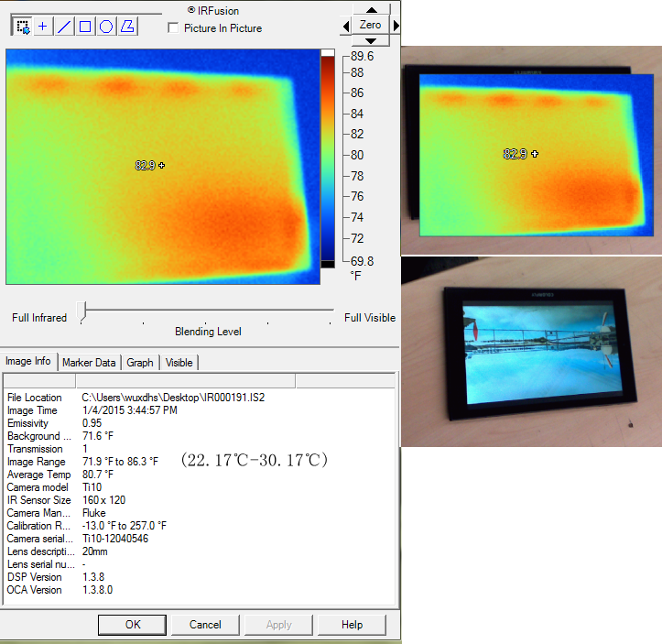Select the IRFusion radio option
Image resolution: width=662 pixels, height=644 pixels.
click(190, 10)
